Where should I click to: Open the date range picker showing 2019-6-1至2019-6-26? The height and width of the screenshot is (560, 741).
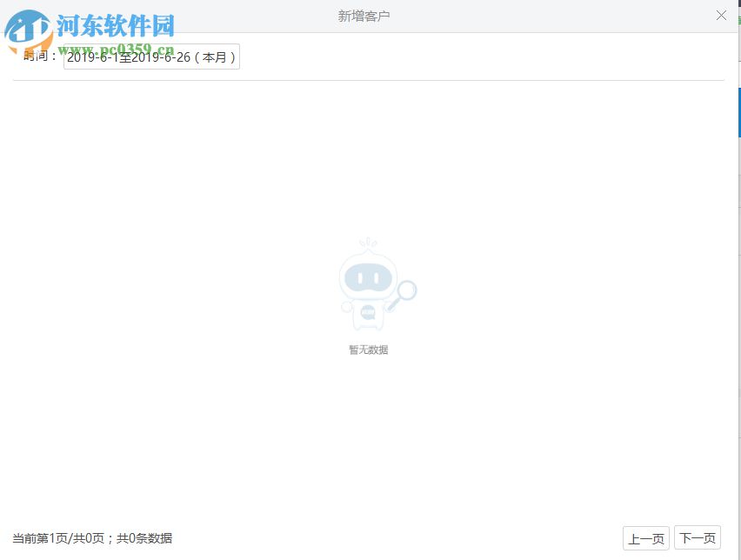coord(151,57)
